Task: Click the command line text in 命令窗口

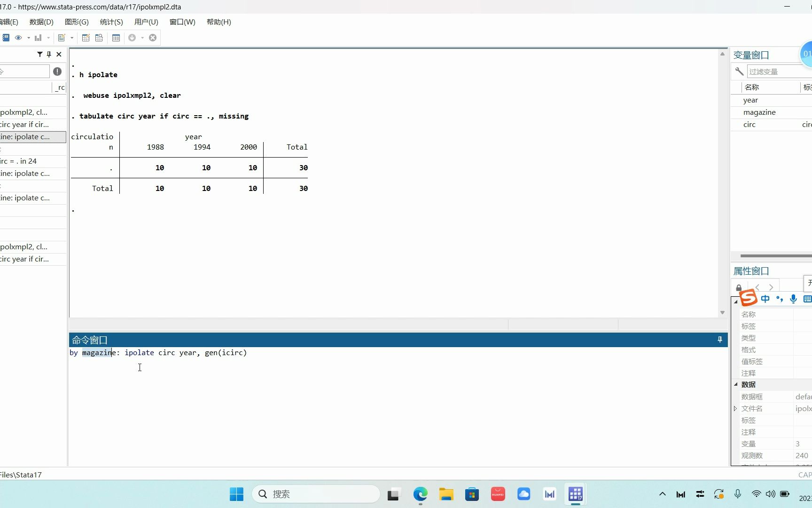Action: 158,353
